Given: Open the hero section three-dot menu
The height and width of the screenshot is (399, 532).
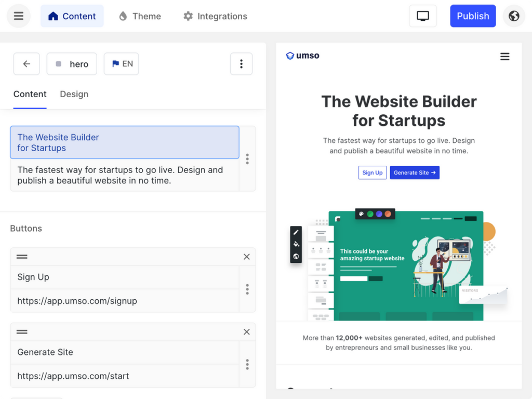Looking at the screenshot, I should pyautogui.click(x=241, y=64).
